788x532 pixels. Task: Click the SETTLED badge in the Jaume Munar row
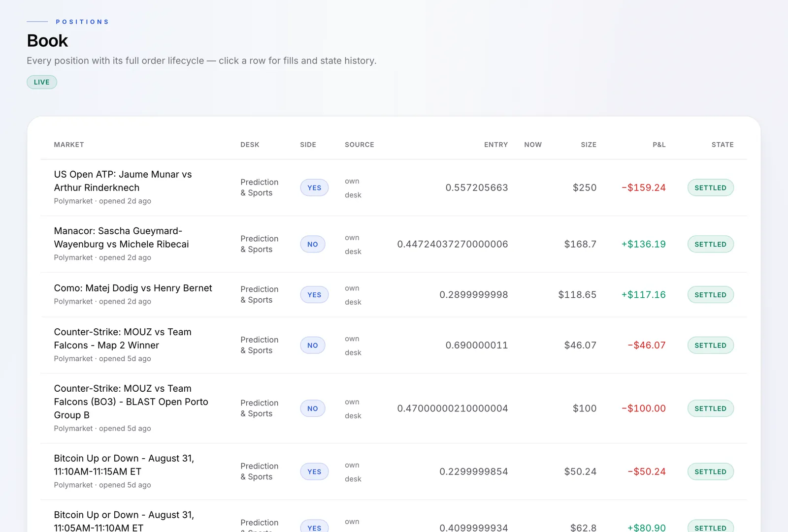pyautogui.click(x=711, y=188)
